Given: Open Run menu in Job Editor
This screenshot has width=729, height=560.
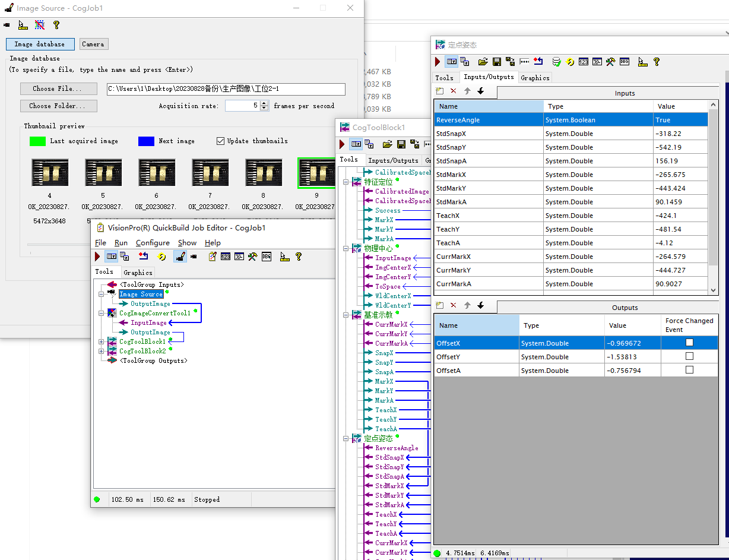Looking at the screenshot, I should click(121, 242).
